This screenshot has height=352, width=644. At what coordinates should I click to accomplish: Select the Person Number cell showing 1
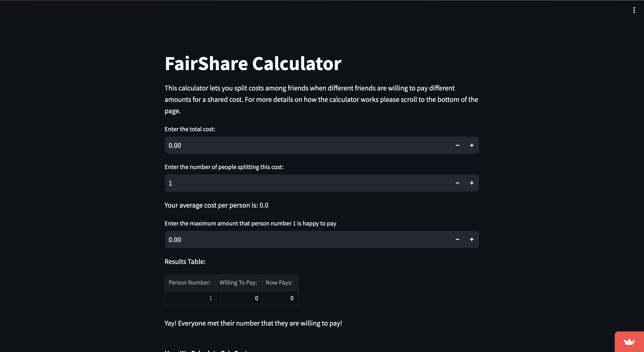click(191, 298)
